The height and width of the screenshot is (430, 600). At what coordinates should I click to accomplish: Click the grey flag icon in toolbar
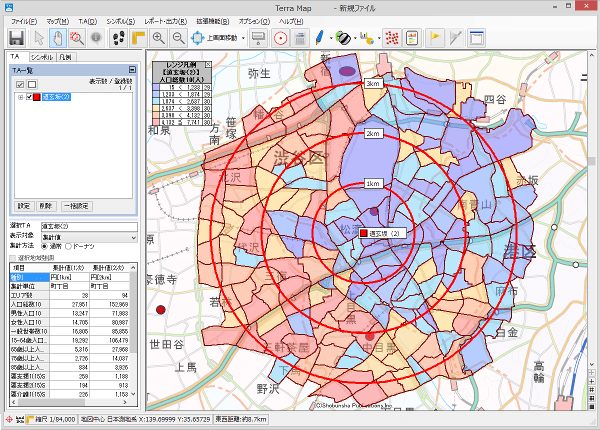coord(455,38)
